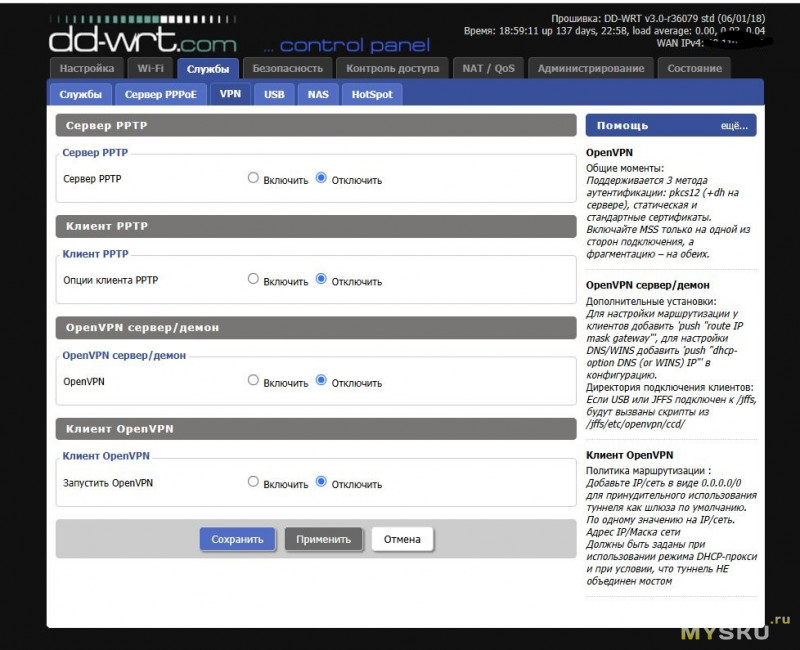Open the ещё... help link

(x=734, y=126)
